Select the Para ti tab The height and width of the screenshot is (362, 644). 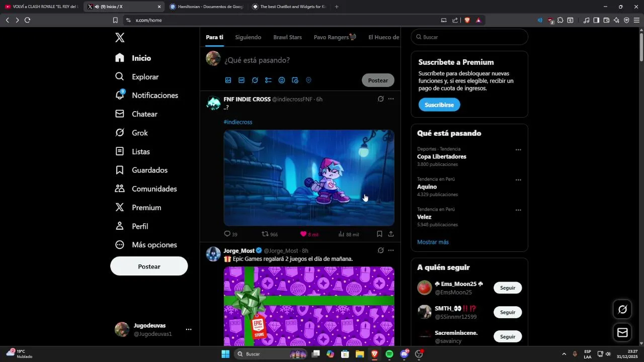click(x=214, y=37)
